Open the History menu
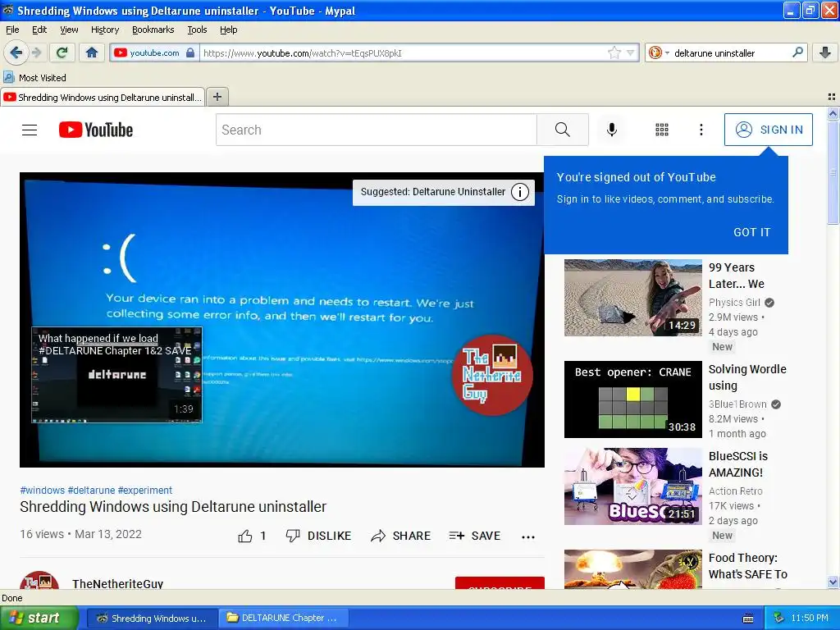This screenshot has height=630, width=840. 104,30
